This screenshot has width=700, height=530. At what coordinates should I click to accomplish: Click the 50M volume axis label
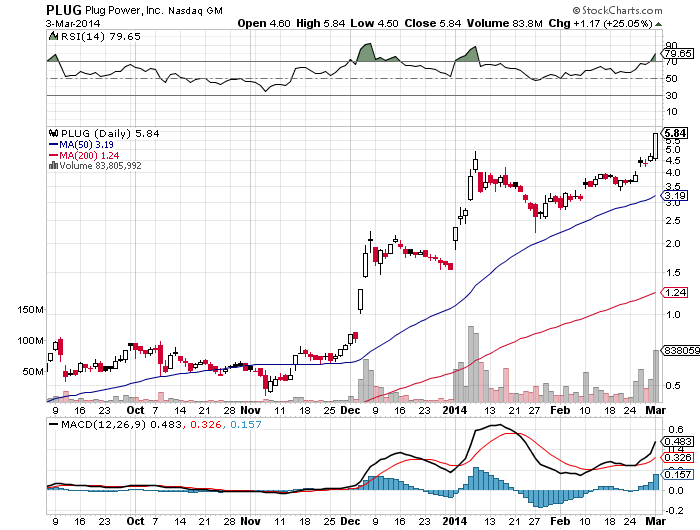click(33, 371)
